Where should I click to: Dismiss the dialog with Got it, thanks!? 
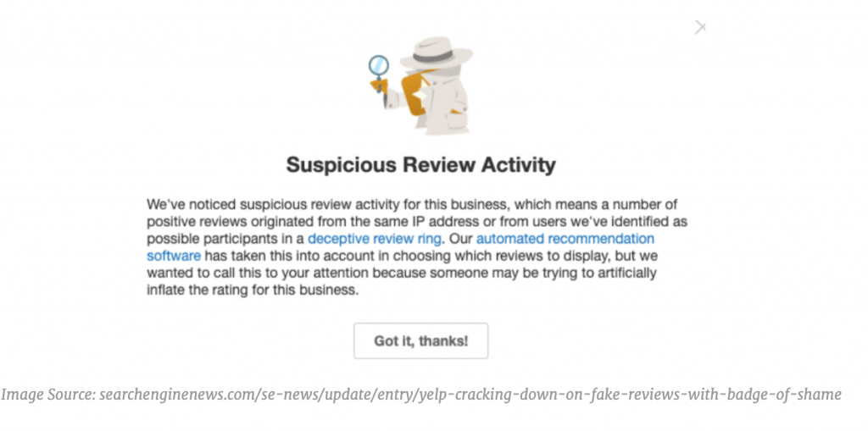(420, 340)
